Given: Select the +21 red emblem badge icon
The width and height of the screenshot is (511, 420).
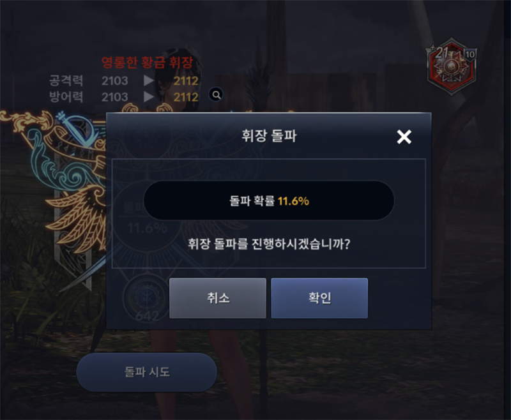Looking at the screenshot, I should 451,66.
